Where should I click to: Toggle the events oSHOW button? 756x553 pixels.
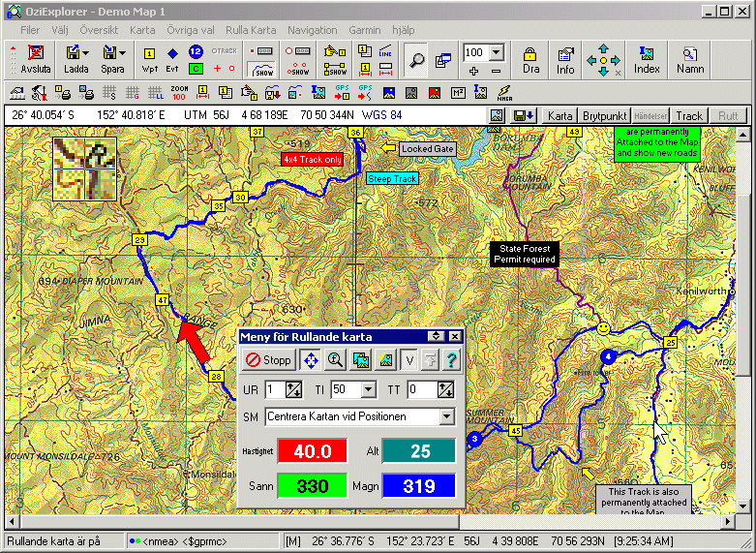(x=298, y=68)
